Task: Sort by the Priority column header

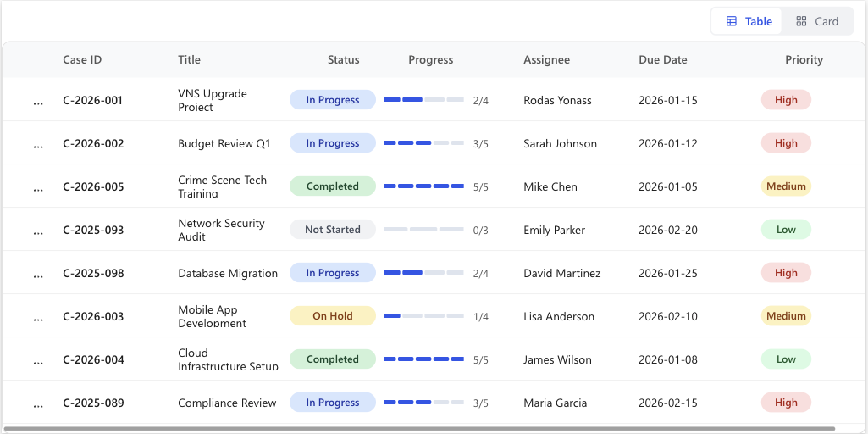Action: [804, 60]
